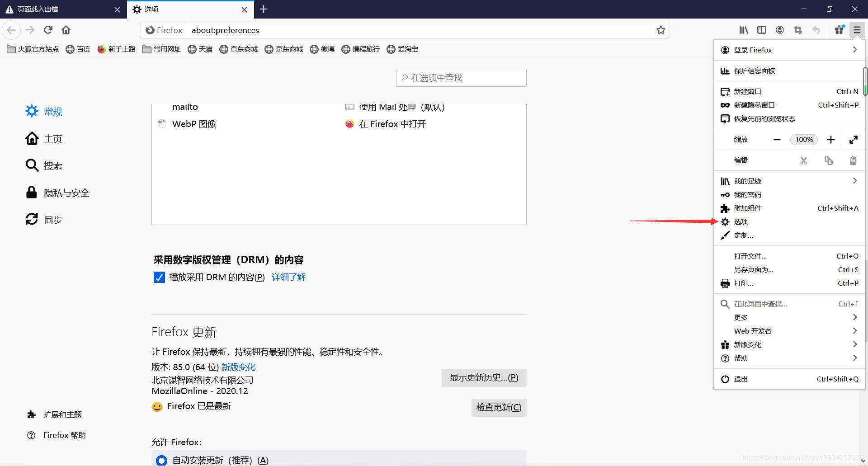Image resolution: width=868 pixels, height=466 pixels.
Task: Click the back navigation arrow
Action: coord(11,30)
